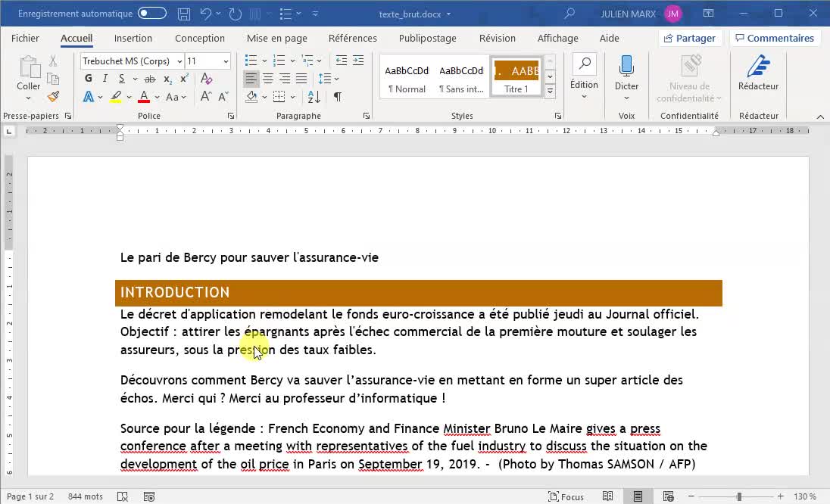
Task: Toggle bold with the G button
Action: click(89, 79)
